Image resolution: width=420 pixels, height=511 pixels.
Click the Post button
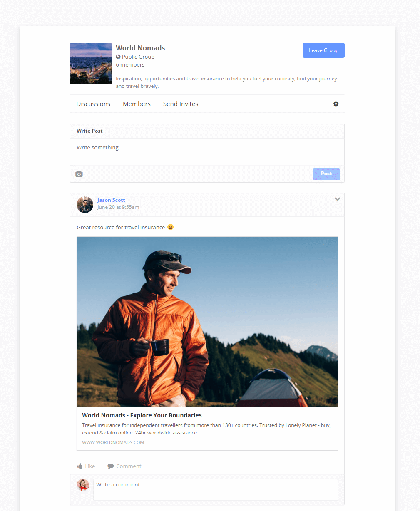point(326,174)
